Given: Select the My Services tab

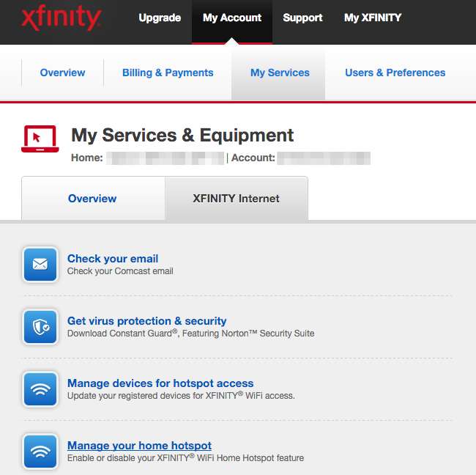Looking at the screenshot, I should 280,73.
